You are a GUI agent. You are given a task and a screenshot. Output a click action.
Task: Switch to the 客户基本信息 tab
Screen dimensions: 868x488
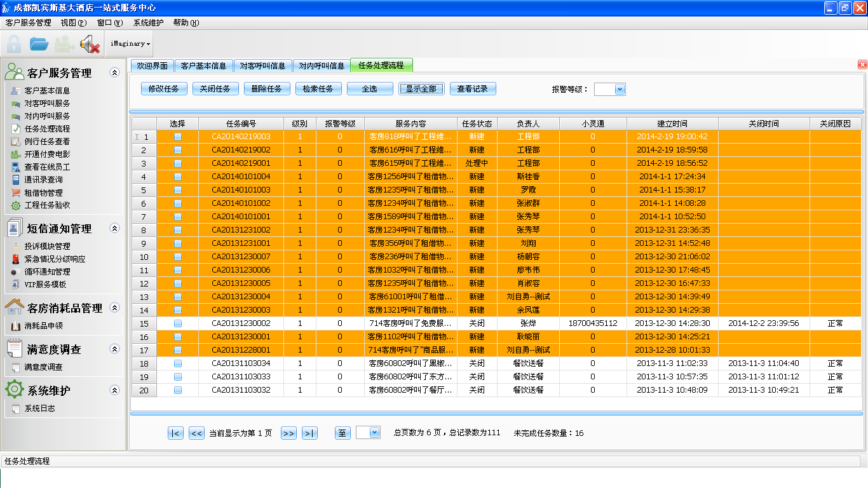[203, 65]
